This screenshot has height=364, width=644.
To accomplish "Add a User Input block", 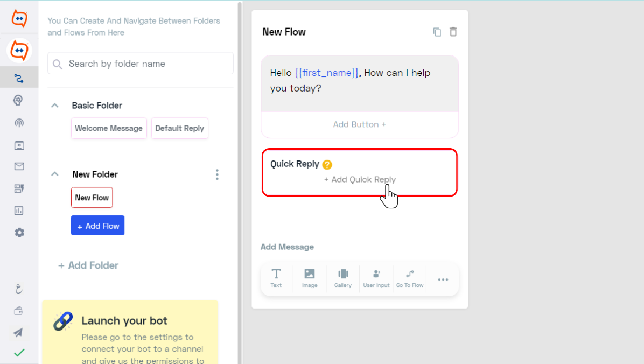I will pyautogui.click(x=376, y=278).
